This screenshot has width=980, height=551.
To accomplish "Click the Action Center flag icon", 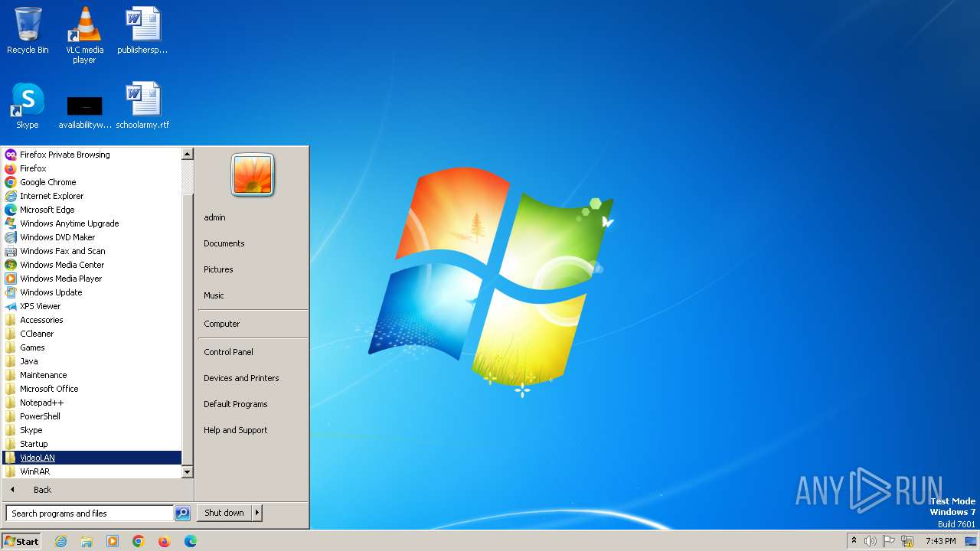I will click(x=889, y=541).
